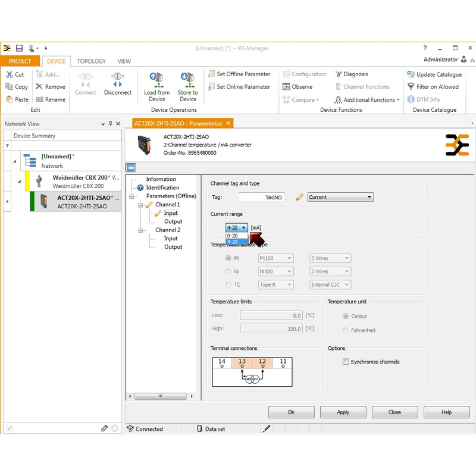Select Fahrenheit temperature unit
Viewport: 476px width, 476px height.
346,330
